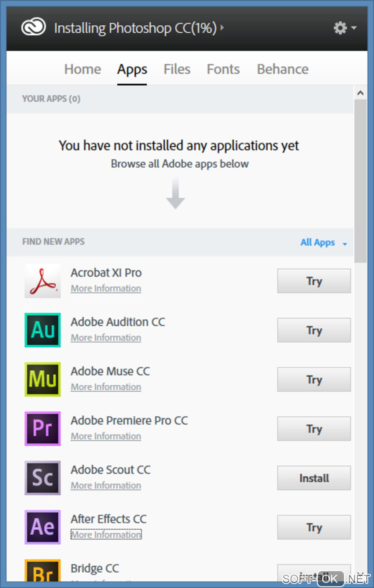
Task: Open More Information for Adobe Muse CC
Action: (106, 387)
